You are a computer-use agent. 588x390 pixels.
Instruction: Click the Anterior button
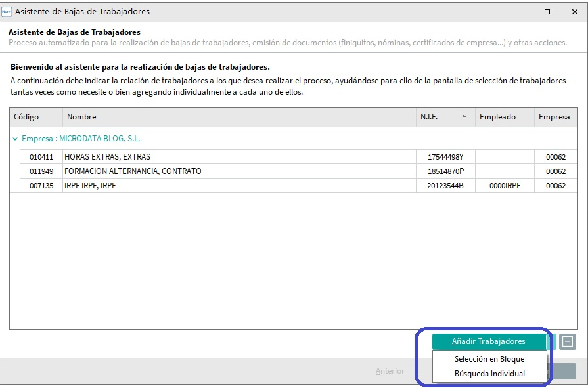click(390, 371)
